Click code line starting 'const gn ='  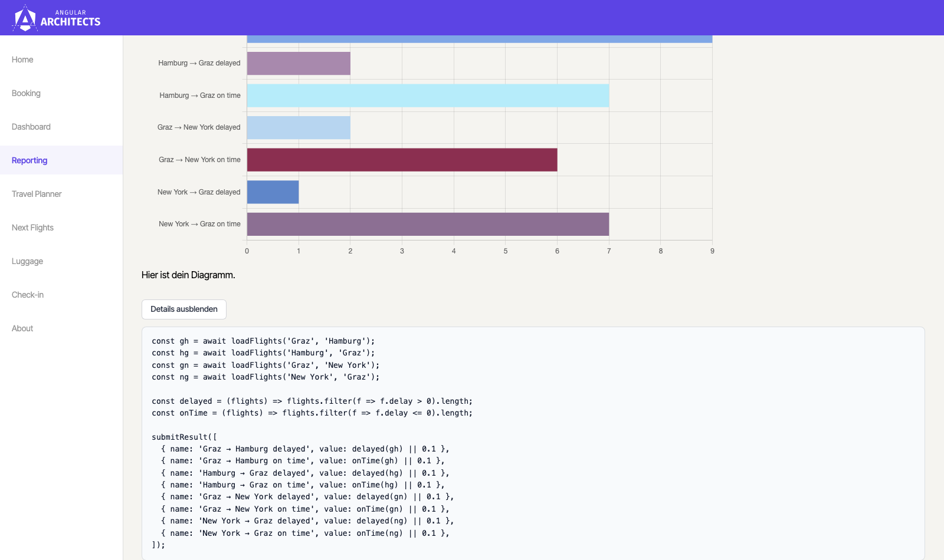(x=265, y=365)
